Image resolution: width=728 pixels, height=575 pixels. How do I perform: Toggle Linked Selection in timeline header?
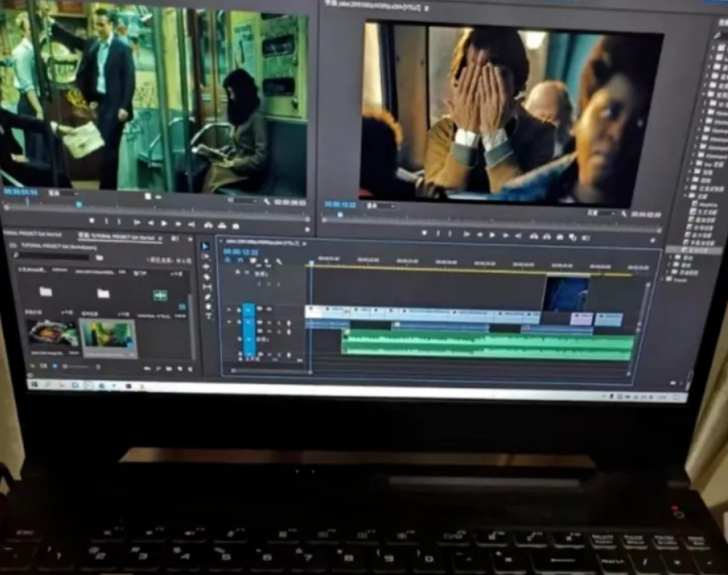tap(252, 261)
